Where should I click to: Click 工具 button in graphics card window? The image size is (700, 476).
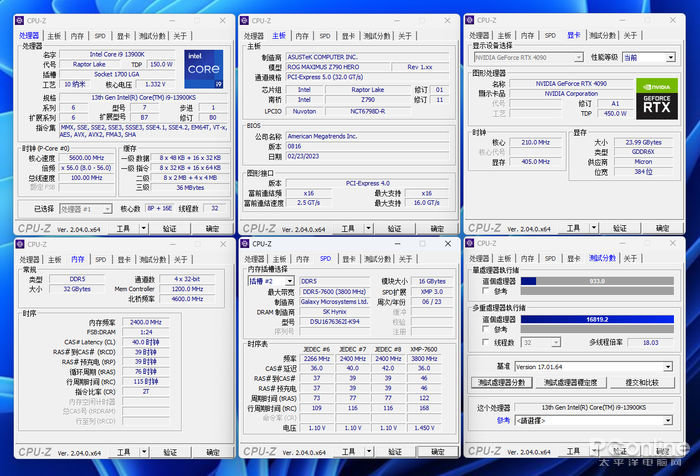click(x=573, y=228)
